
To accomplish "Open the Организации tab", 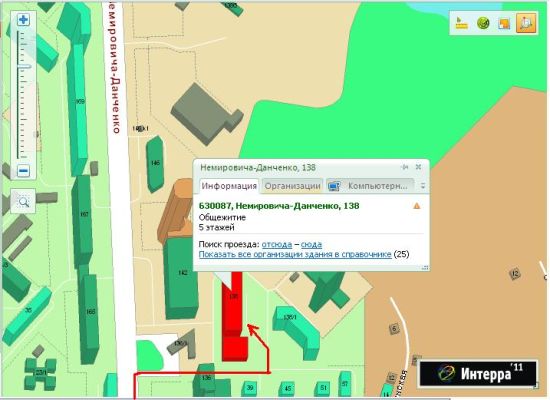I will tap(292, 186).
